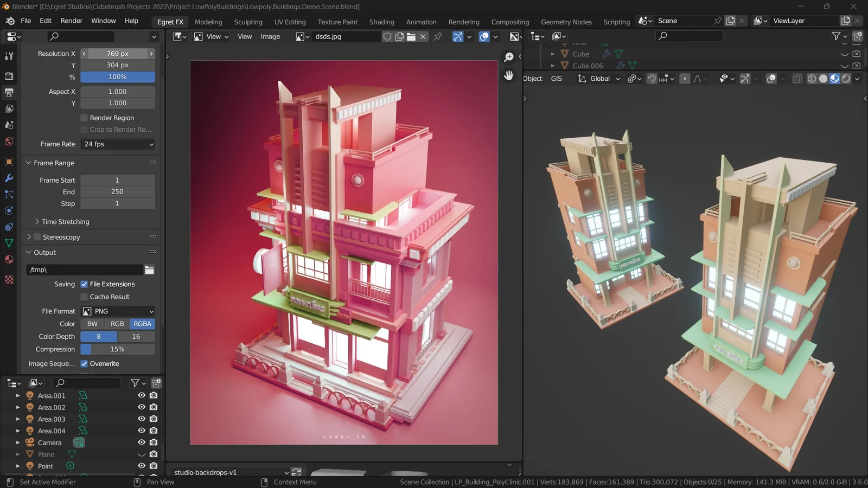Uncheck the Overwrite option under Output

pos(85,363)
